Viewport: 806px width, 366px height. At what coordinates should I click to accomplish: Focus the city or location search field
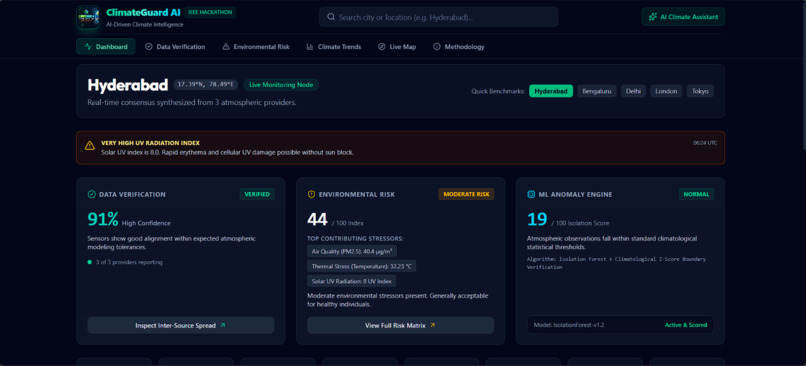point(438,17)
